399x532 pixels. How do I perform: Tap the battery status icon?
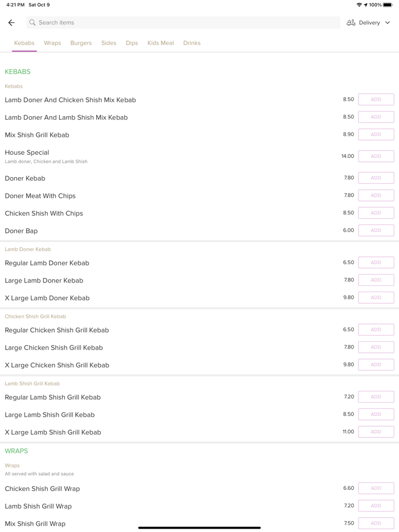tap(388, 5)
